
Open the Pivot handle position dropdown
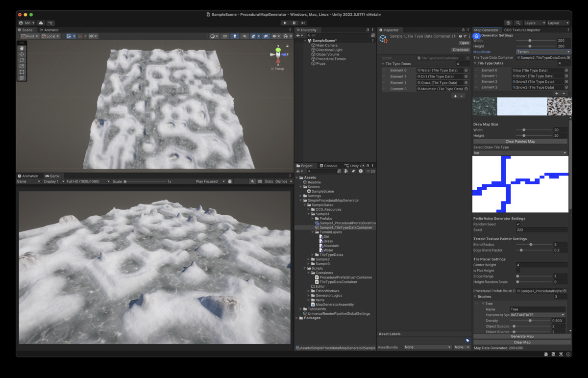tap(29, 36)
